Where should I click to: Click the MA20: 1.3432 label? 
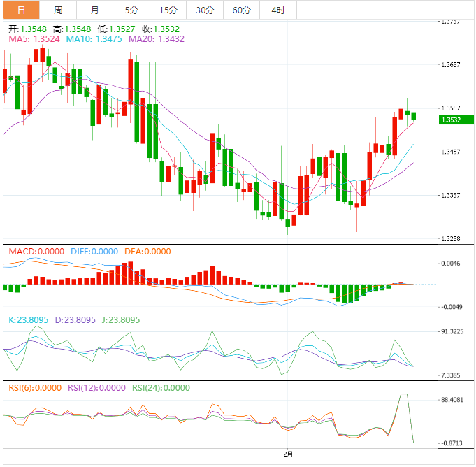click(157, 39)
